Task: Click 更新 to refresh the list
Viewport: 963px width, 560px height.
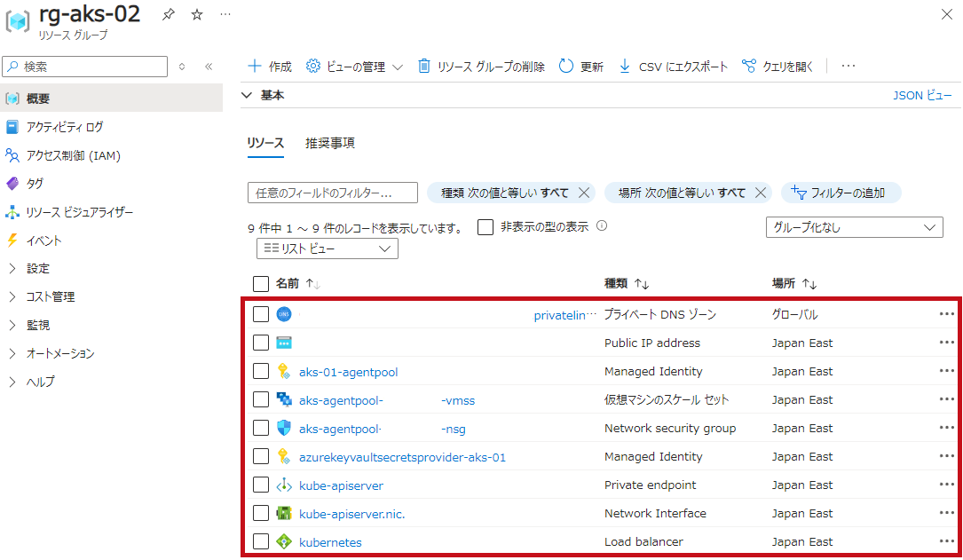Action: 581,67
